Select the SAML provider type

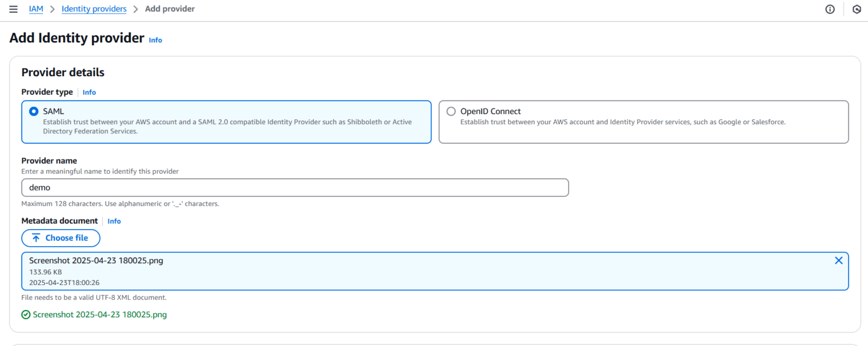(x=34, y=111)
